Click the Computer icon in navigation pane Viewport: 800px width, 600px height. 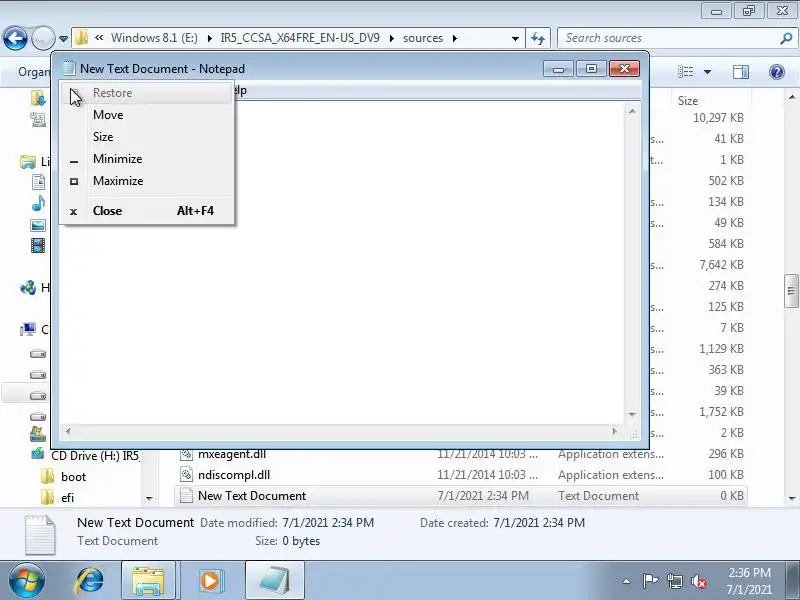28,330
